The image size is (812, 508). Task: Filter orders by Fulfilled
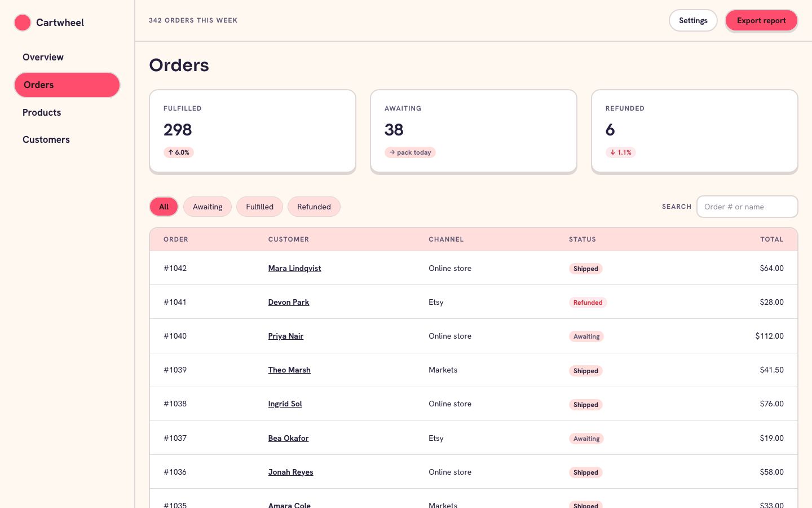(x=259, y=207)
